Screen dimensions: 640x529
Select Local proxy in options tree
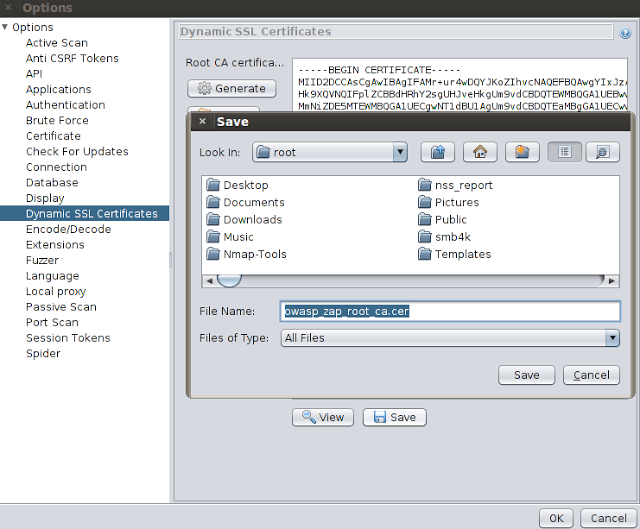click(x=56, y=291)
